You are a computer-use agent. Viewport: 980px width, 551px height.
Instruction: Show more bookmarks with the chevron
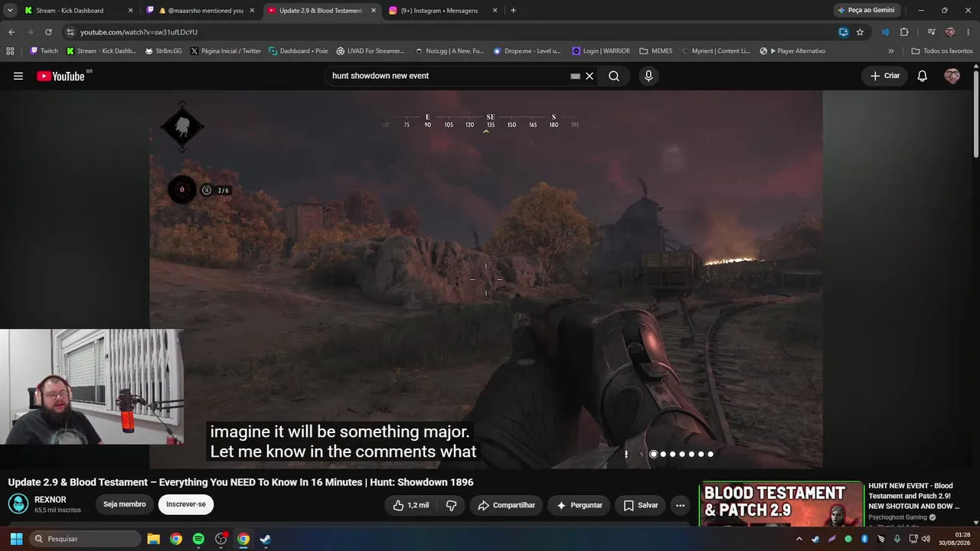coord(890,51)
